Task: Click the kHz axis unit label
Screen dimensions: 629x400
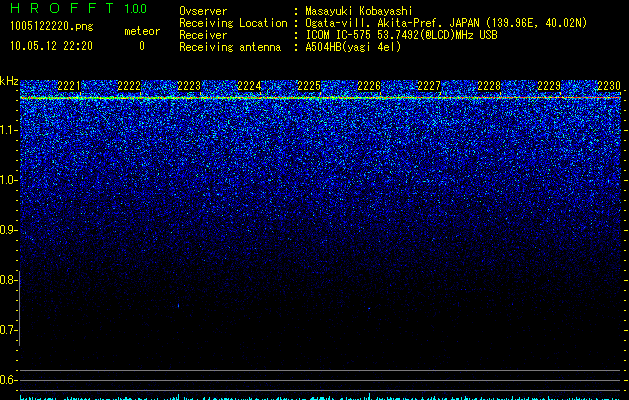Action: (9, 81)
